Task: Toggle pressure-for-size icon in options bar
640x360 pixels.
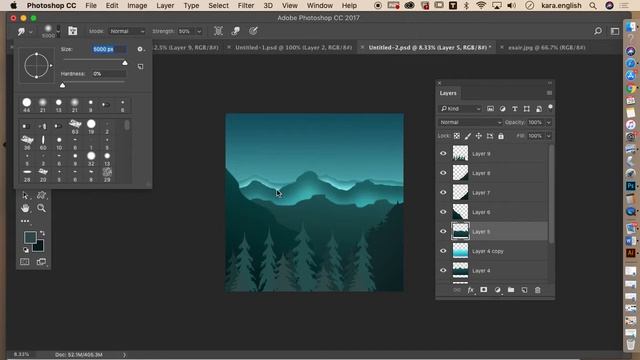Action: coord(253,31)
